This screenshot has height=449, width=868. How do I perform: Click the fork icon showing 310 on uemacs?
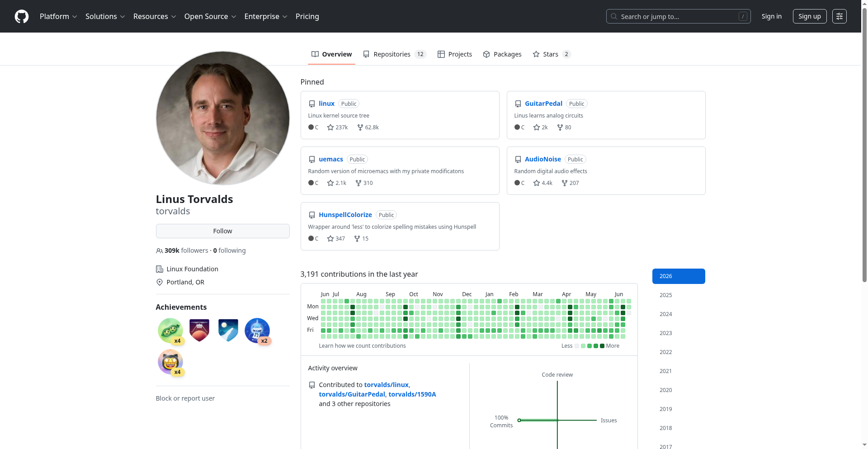tap(359, 183)
